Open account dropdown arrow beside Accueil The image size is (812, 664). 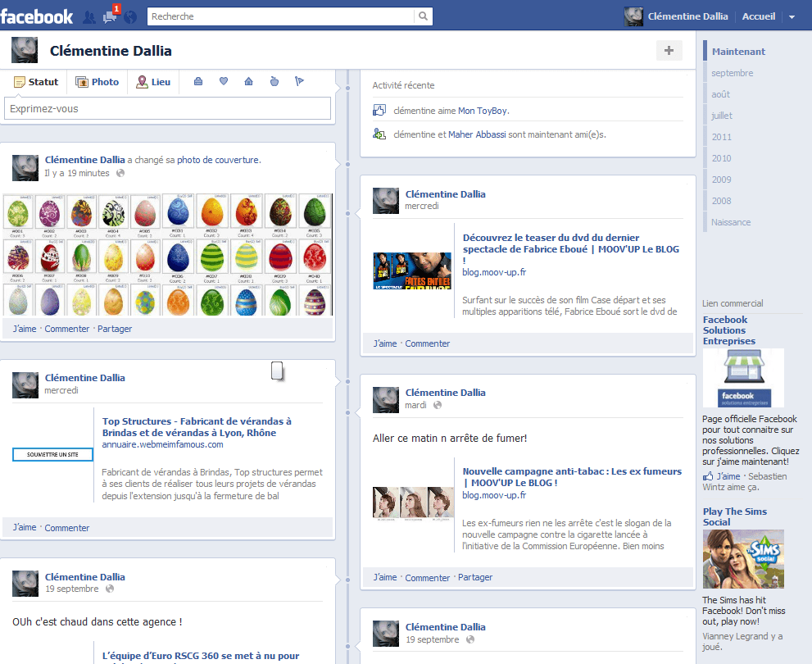tap(792, 16)
